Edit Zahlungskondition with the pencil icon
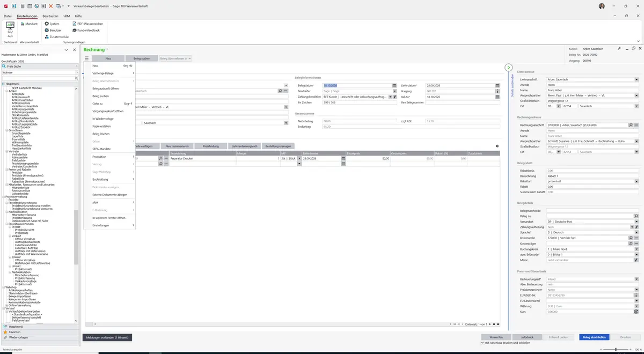The height and width of the screenshot is (354, 644). coord(394,97)
